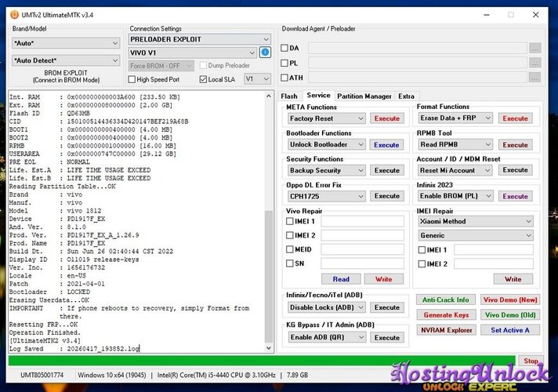Open the Enable ADB (QR) dropdown
Viewport: 558px width, 392px height.
coord(326,337)
